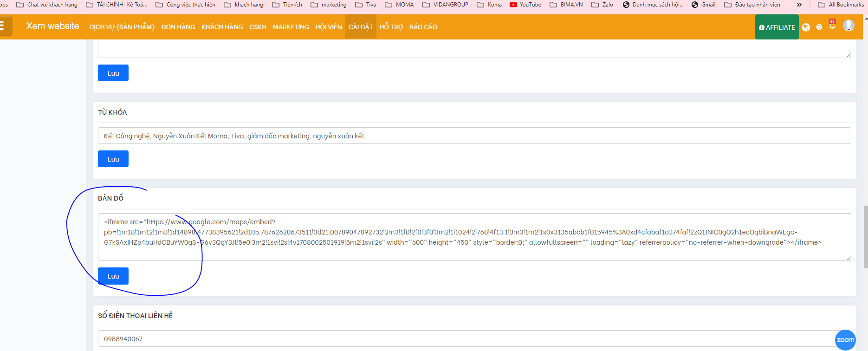Open the hamburger sidebar menu
Image resolution: width=868 pixels, height=351 pixels.
pos(2,26)
